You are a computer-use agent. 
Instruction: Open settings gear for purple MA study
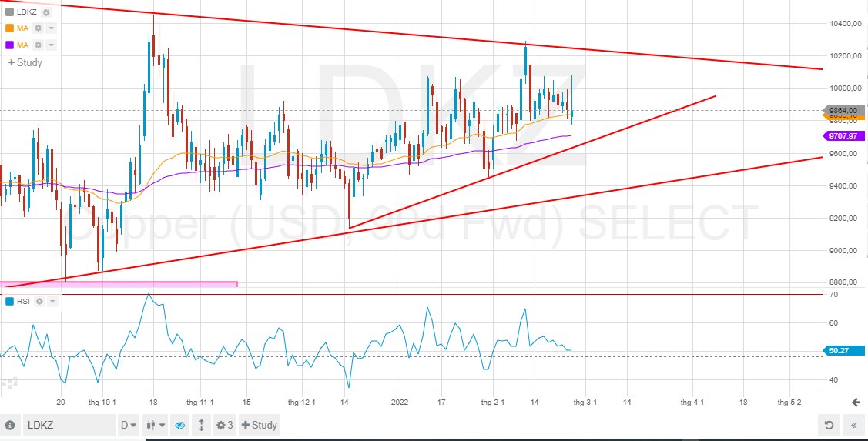coord(39,45)
